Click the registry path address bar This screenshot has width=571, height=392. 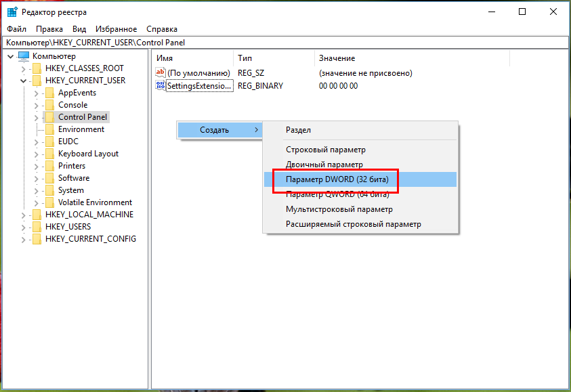click(284, 43)
